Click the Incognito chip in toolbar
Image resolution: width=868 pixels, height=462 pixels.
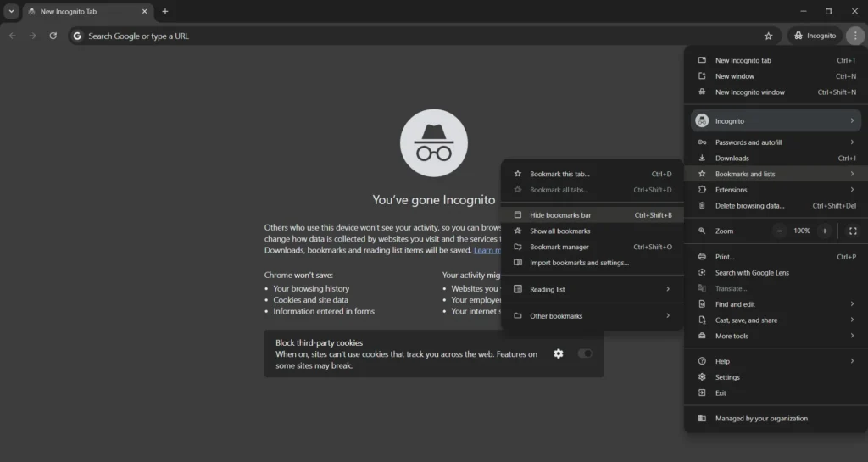coord(815,36)
